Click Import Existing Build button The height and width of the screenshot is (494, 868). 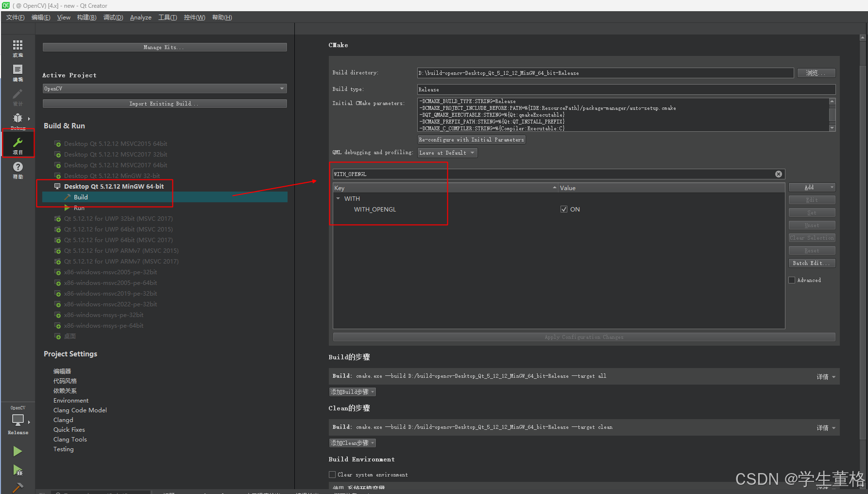click(x=165, y=104)
